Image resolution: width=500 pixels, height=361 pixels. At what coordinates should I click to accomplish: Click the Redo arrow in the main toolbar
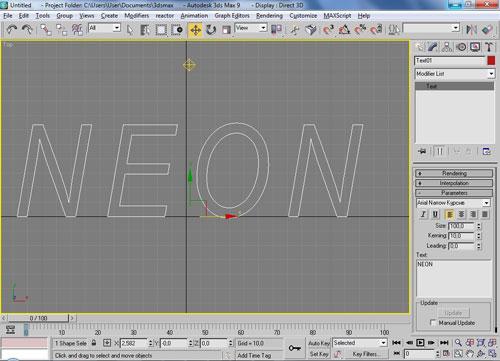27,30
